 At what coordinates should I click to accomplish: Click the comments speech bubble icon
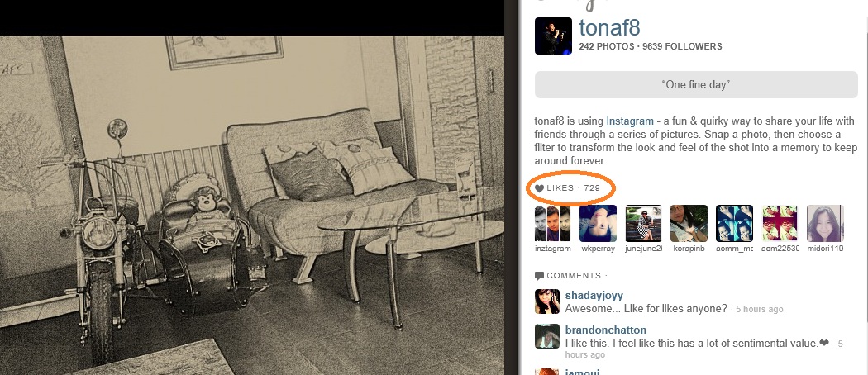point(540,276)
